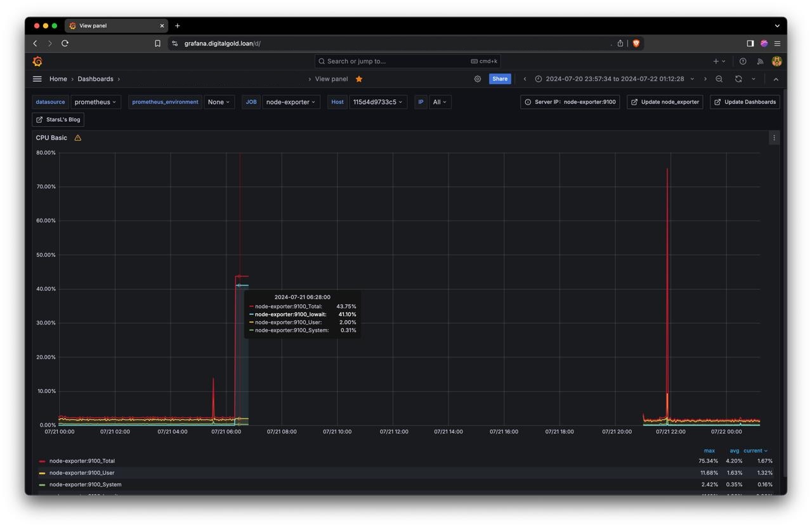This screenshot has height=528, width=812.
Task: Open the time range picker
Action: tap(614, 79)
